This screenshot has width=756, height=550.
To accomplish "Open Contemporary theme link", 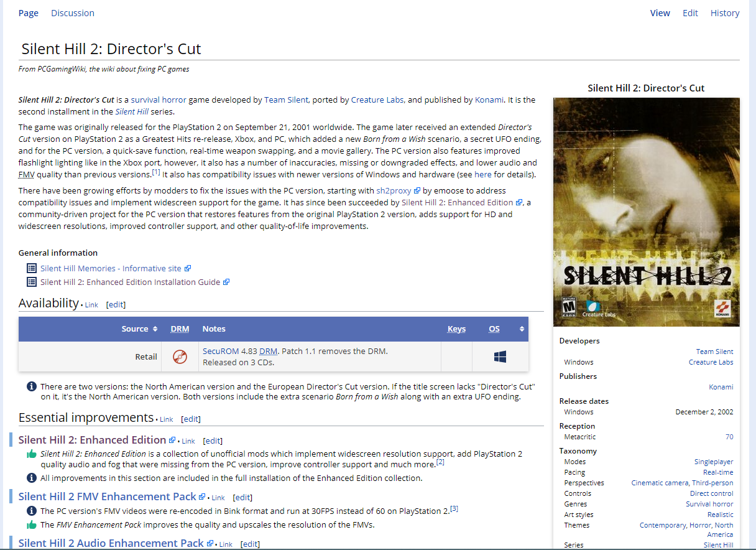I will 661,525.
